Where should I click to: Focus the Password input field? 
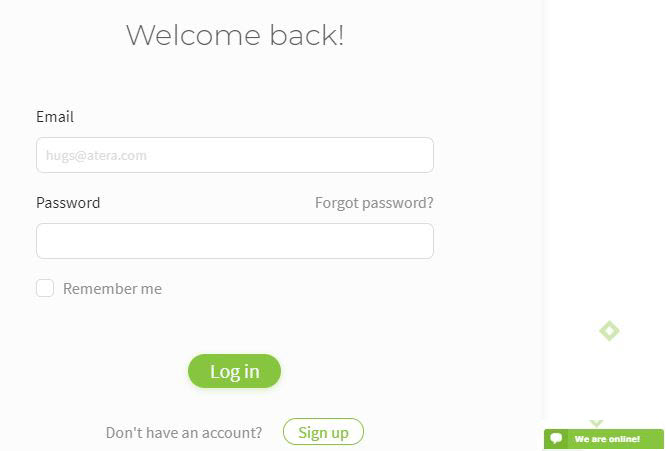point(235,241)
